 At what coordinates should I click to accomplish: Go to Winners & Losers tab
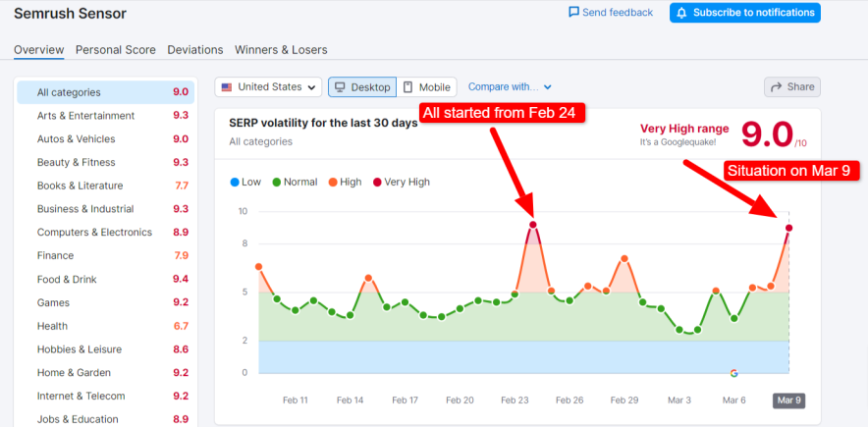tap(281, 50)
